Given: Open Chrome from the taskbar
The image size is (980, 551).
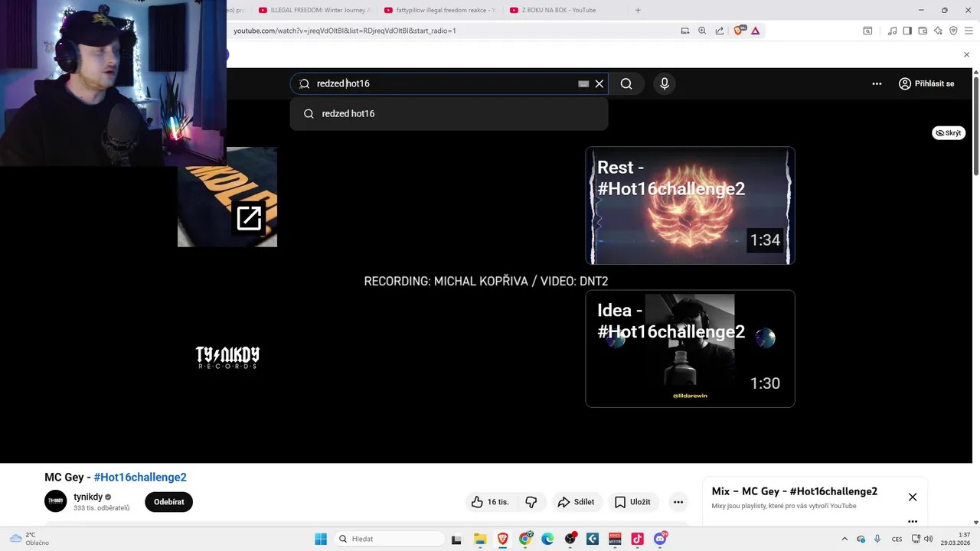Looking at the screenshot, I should pos(525,539).
